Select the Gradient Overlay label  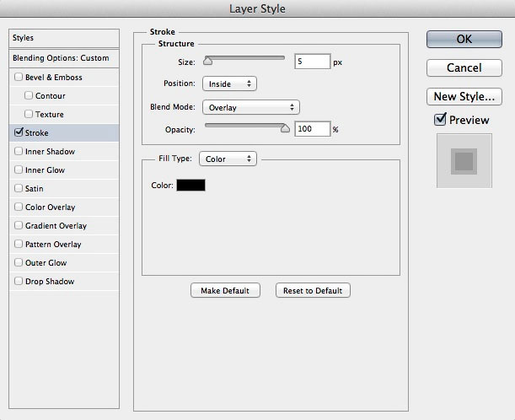56,226
